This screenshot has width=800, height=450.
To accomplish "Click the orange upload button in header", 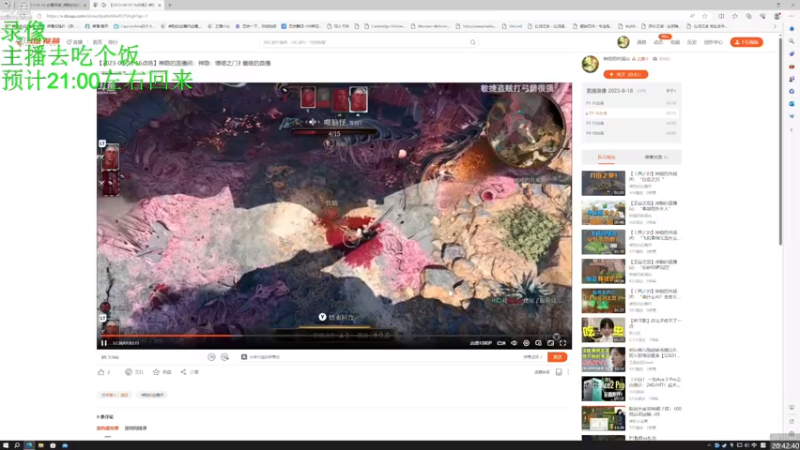I will pos(746,42).
